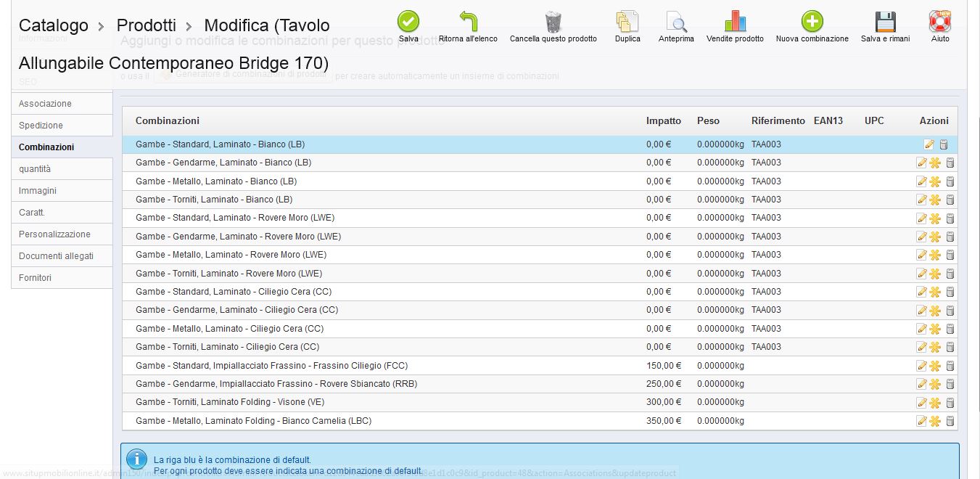Open Vendite prodotto bar chart icon
Image resolution: width=980 pixels, height=479 pixels.
(x=735, y=21)
